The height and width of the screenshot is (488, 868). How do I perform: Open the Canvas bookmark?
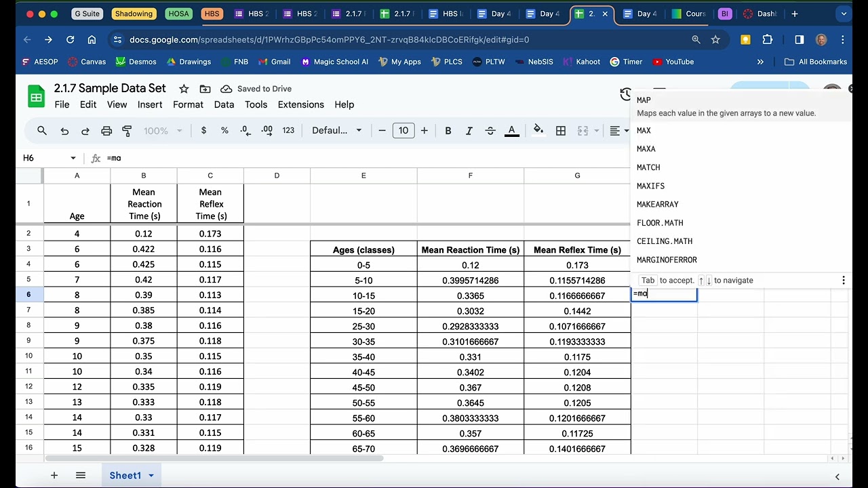(86, 62)
